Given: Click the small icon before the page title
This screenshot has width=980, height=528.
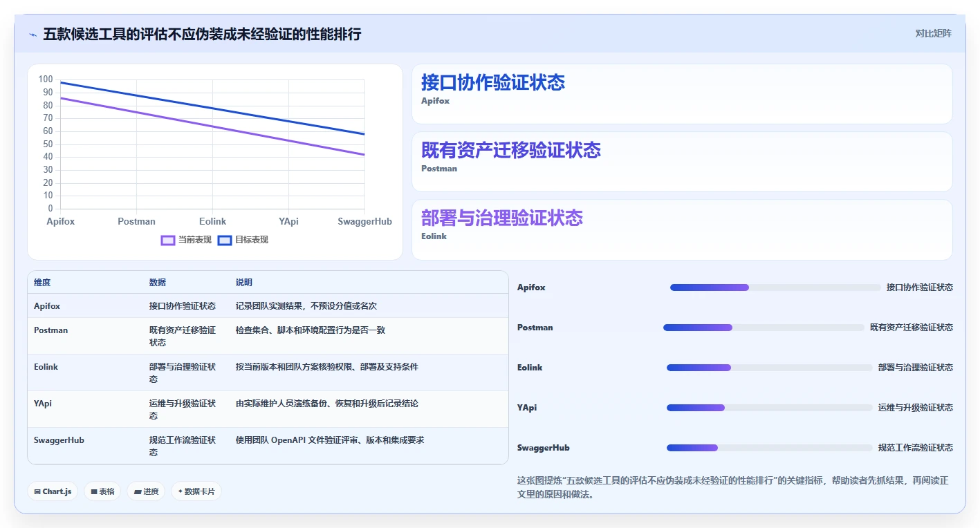Looking at the screenshot, I should click(33, 35).
